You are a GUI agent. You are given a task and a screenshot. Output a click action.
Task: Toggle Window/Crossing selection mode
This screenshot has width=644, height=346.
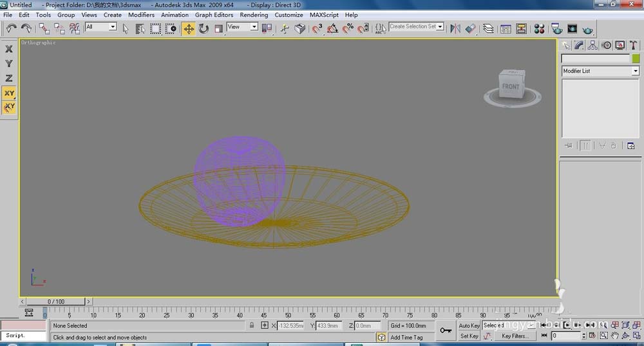click(x=171, y=28)
